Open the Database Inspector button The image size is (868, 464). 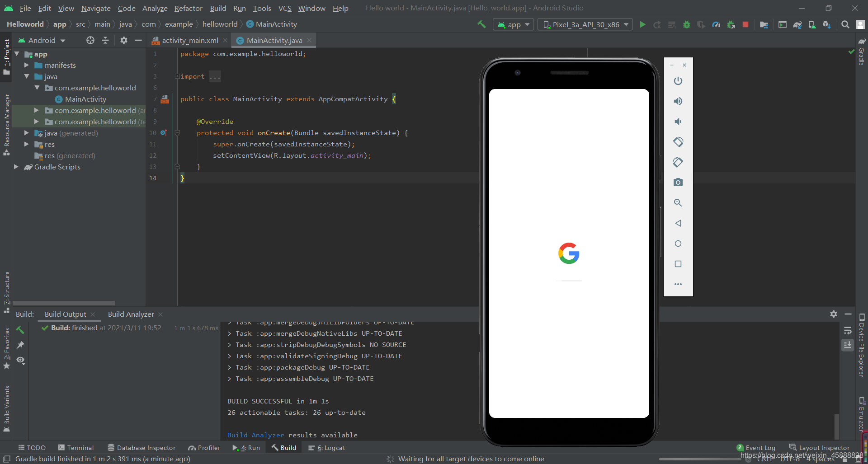tap(142, 448)
